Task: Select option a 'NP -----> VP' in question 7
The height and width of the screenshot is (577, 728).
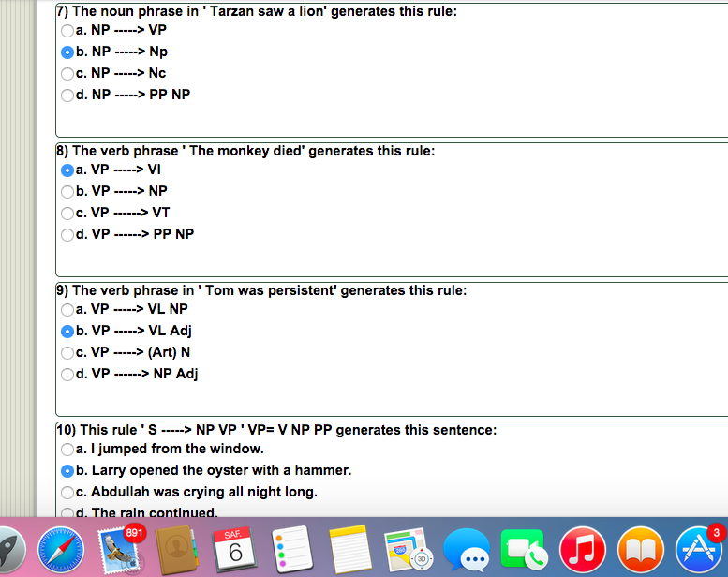Action: click(67, 31)
